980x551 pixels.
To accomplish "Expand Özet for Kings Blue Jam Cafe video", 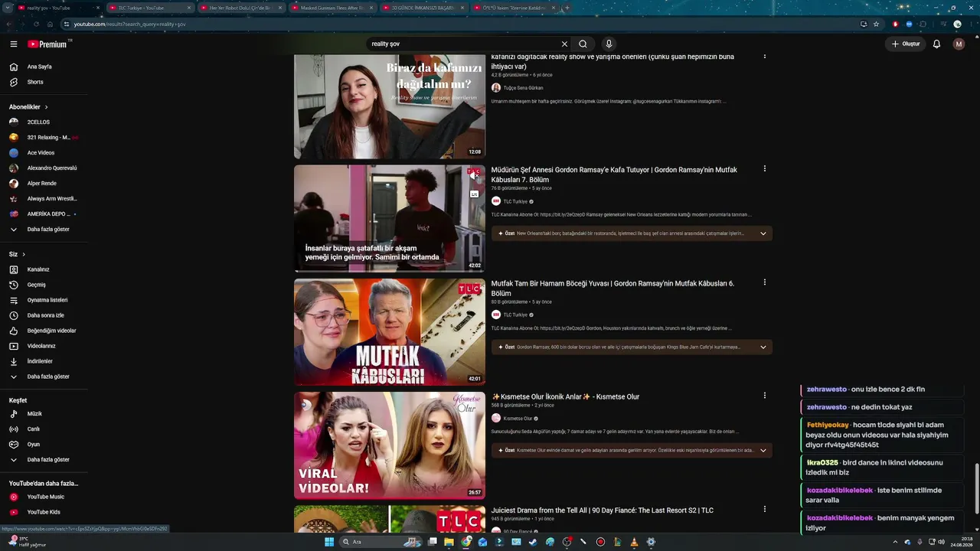I will pyautogui.click(x=632, y=347).
